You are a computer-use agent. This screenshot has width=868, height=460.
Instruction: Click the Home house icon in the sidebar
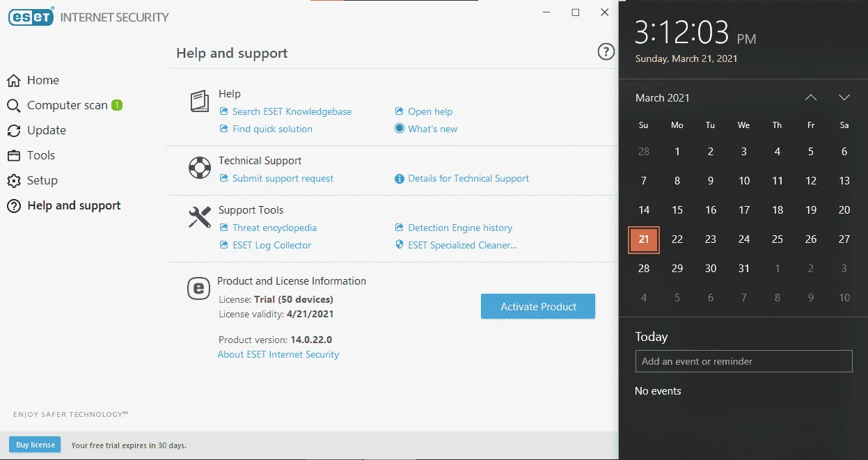pyautogui.click(x=14, y=81)
